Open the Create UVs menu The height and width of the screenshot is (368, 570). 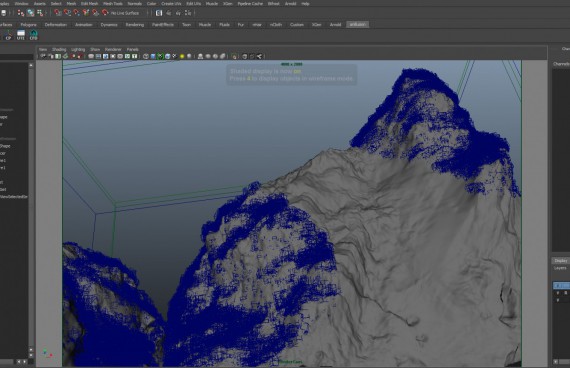click(x=171, y=4)
